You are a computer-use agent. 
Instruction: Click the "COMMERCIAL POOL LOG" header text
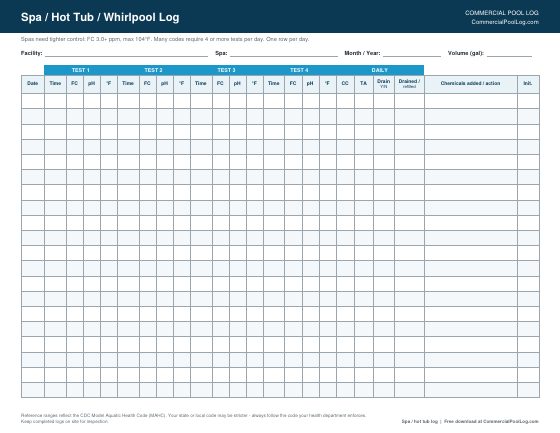[501, 13]
